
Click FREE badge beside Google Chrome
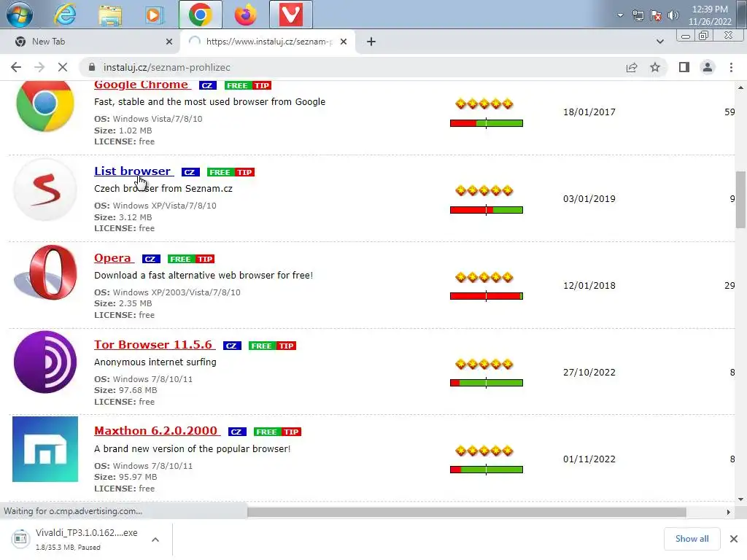tap(237, 86)
